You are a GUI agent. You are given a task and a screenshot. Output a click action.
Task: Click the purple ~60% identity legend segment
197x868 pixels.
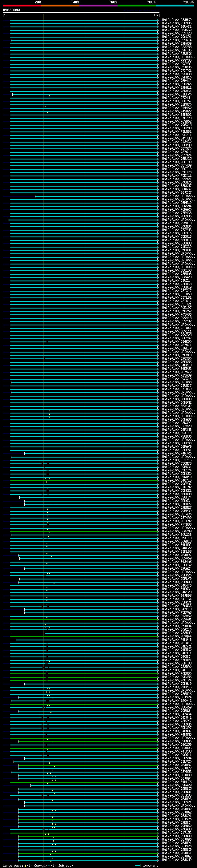click(x=99, y=6)
